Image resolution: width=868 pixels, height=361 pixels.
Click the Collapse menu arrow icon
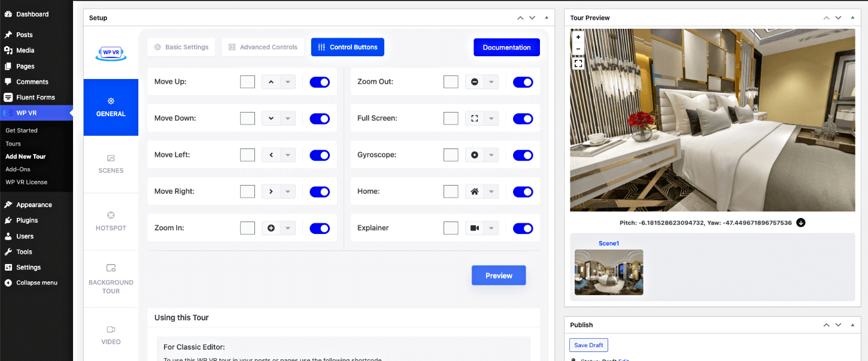pyautogui.click(x=8, y=283)
